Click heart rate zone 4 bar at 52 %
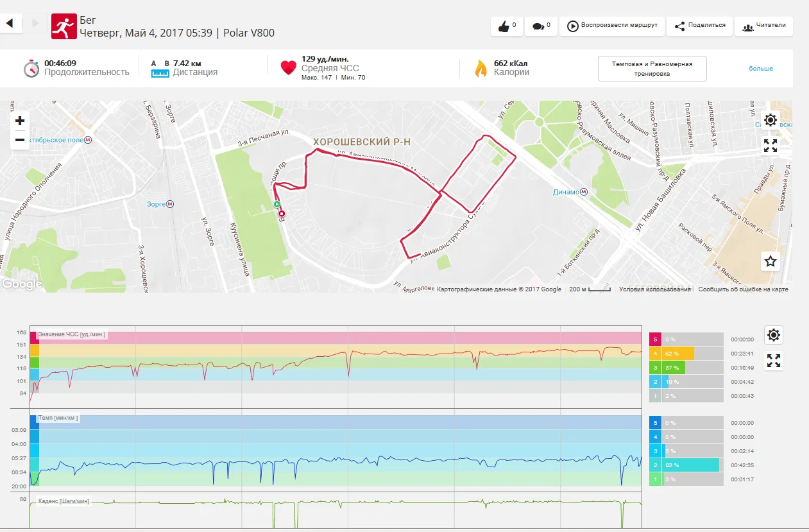This screenshot has height=532, width=809. coord(678,353)
